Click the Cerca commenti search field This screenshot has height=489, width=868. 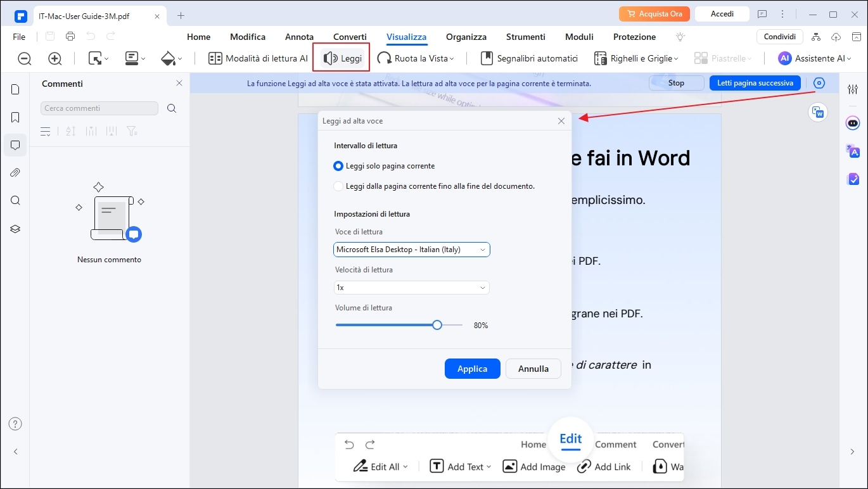99,108
